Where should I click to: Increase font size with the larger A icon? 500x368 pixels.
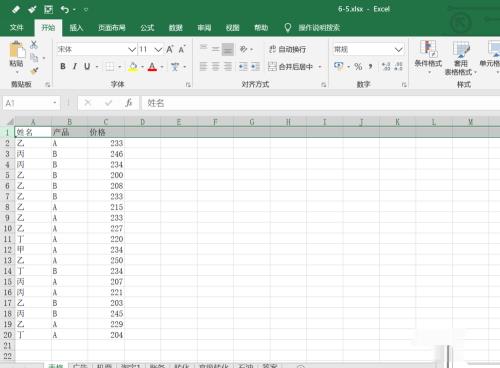click(x=170, y=49)
